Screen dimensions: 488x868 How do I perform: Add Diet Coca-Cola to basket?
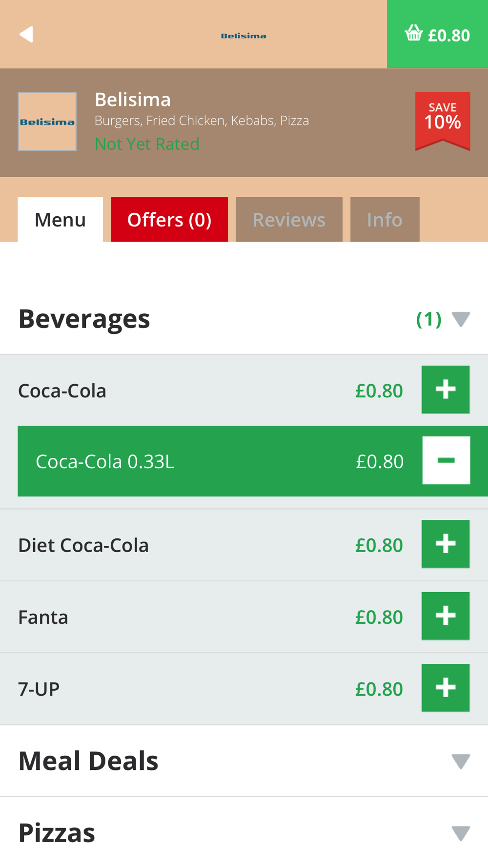click(x=446, y=544)
